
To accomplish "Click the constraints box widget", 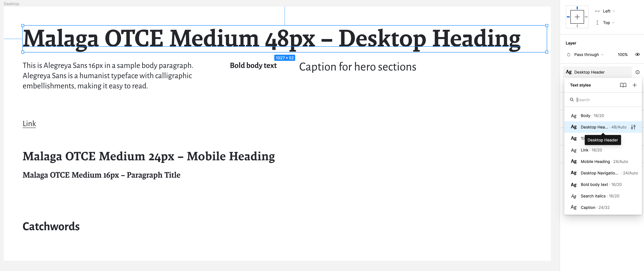I will pyautogui.click(x=577, y=17).
